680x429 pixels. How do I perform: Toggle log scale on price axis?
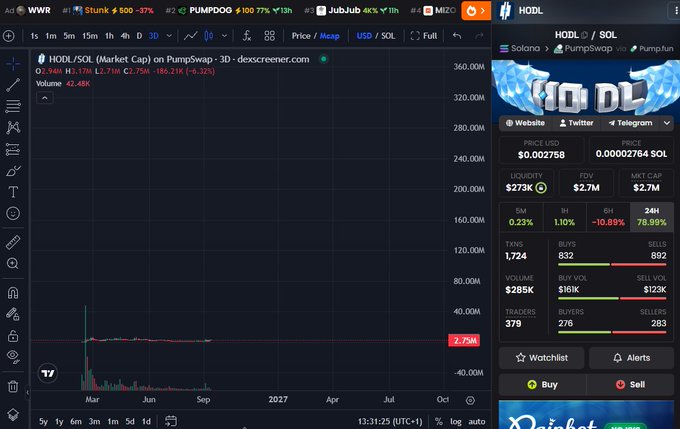pyautogui.click(x=456, y=421)
